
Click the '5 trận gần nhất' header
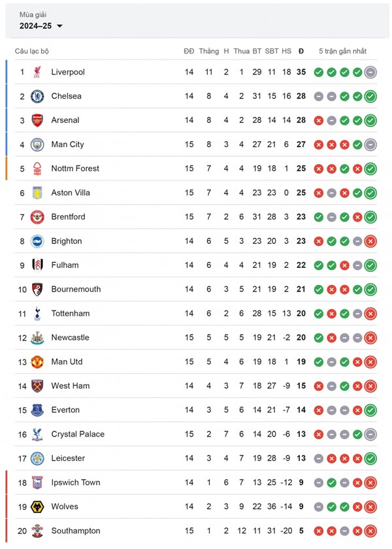click(x=343, y=51)
